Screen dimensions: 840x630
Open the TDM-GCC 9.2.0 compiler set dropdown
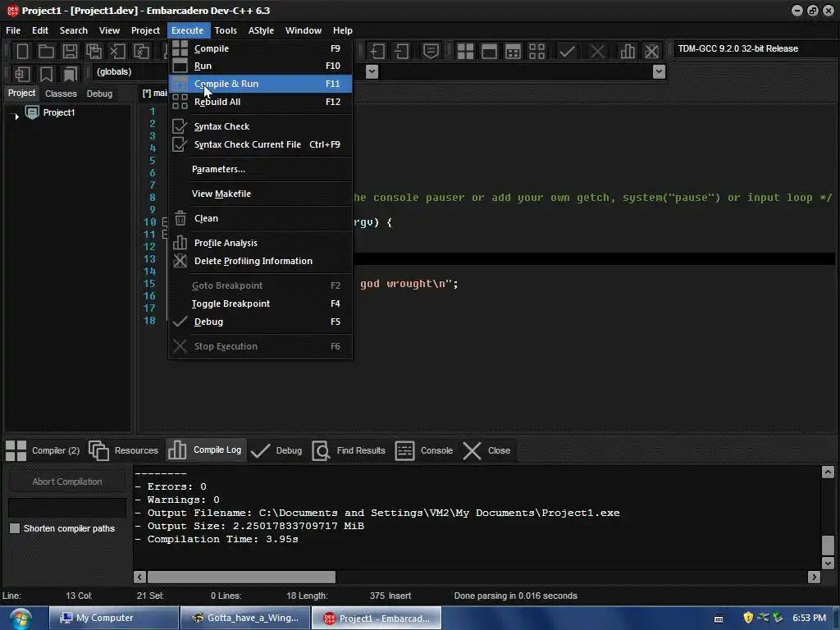[x=755, y=48]
